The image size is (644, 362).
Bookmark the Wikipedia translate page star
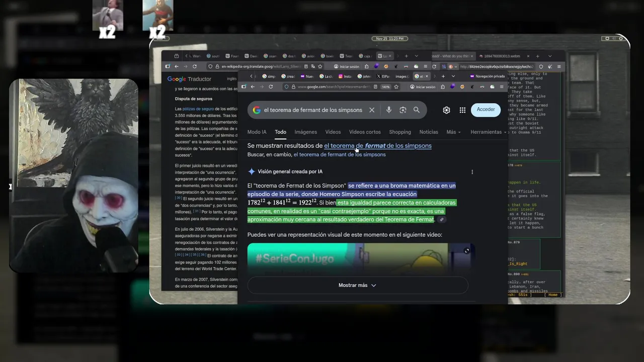(x=320, y=66)
